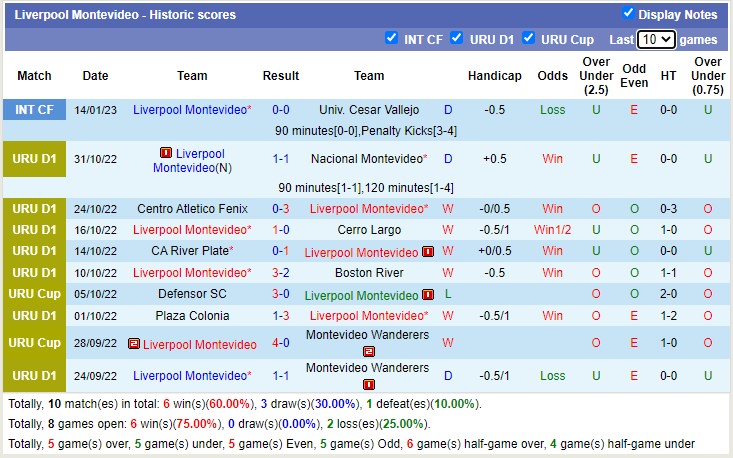Click the HT score 1-2 for Plaza Colonia match
733x458 pixels.
click(x=668, y=316)
